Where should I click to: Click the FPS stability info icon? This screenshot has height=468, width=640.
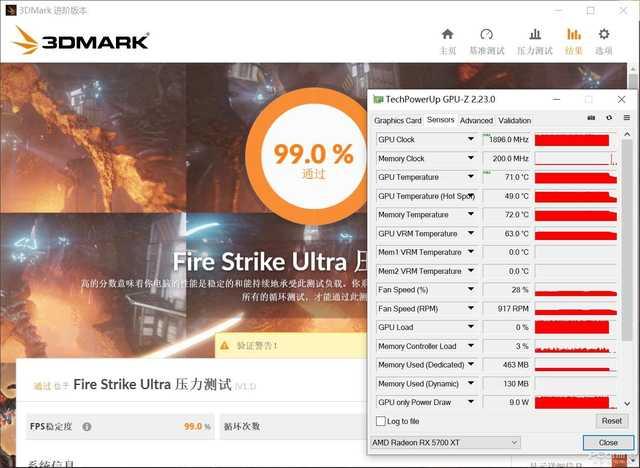(x=87, y=426)
